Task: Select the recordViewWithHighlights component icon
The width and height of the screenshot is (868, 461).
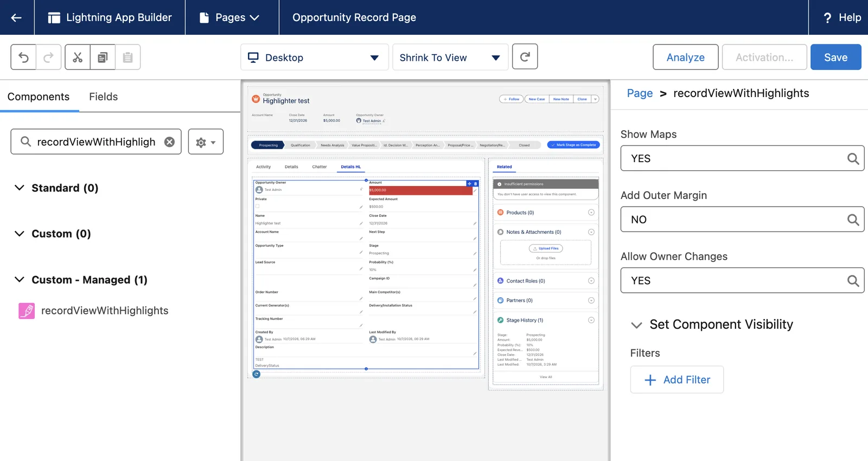Action: 27,311
